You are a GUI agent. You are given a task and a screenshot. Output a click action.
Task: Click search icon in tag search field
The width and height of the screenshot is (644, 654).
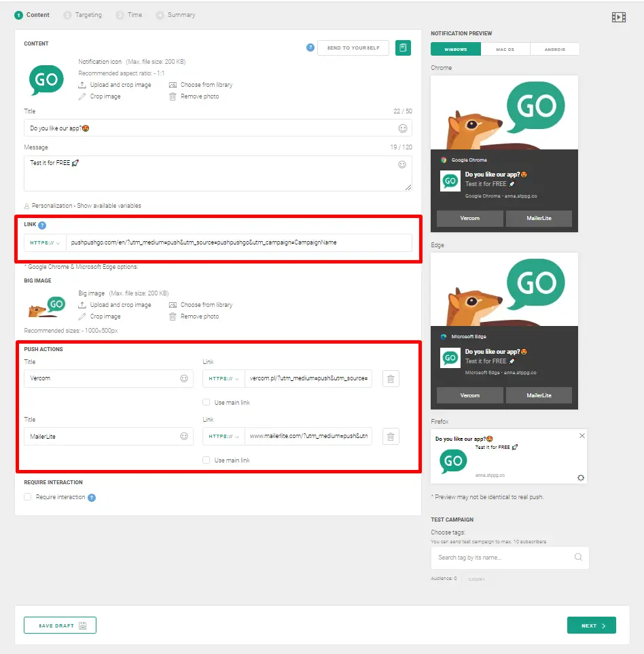point(578,558)
